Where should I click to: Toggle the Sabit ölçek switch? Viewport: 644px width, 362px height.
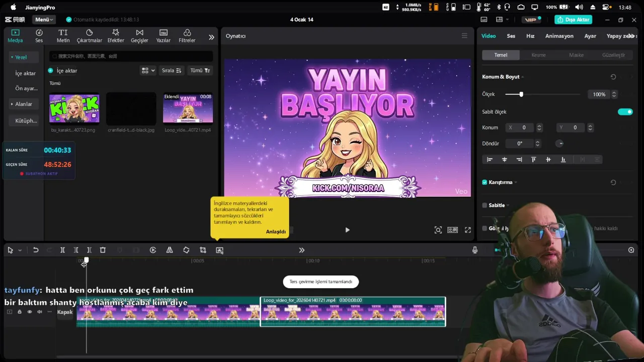click(x=625, y=112)
